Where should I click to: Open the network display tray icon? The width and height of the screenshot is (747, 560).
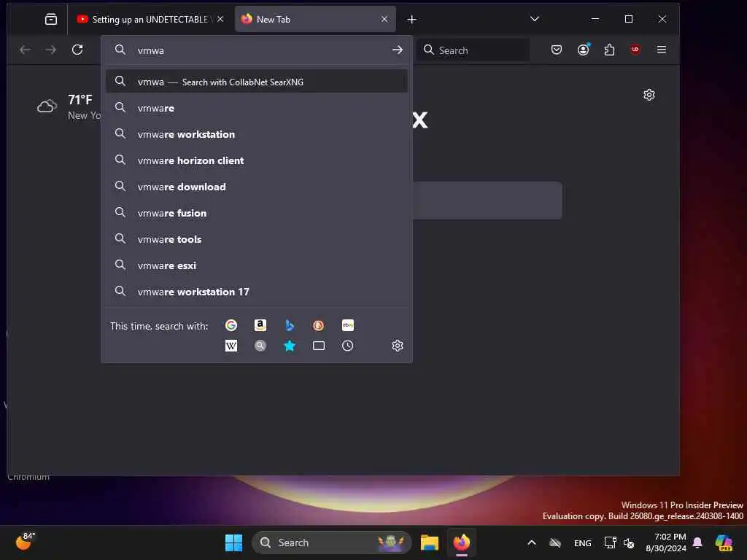[x=610, y=542]
